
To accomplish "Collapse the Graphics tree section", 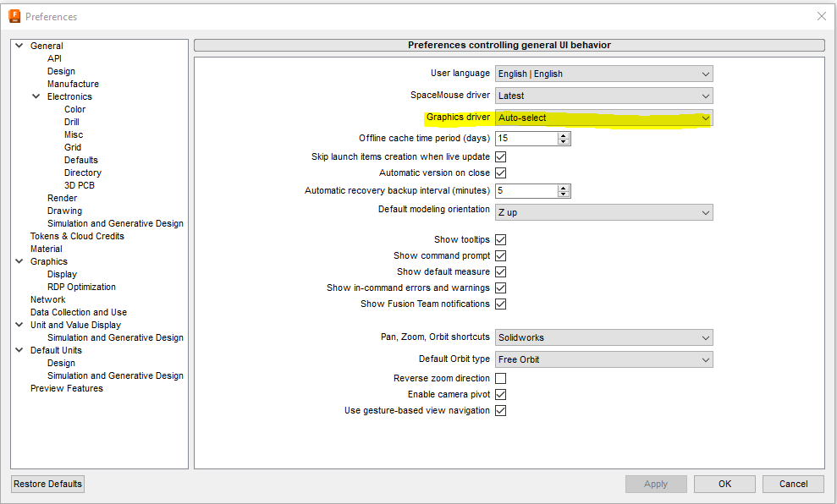I will [x=19, y=261].
